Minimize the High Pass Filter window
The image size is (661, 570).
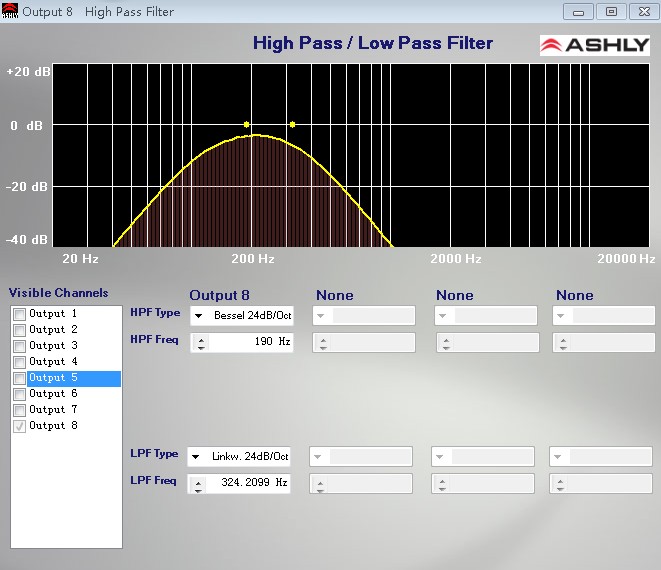tap(578, 11)
